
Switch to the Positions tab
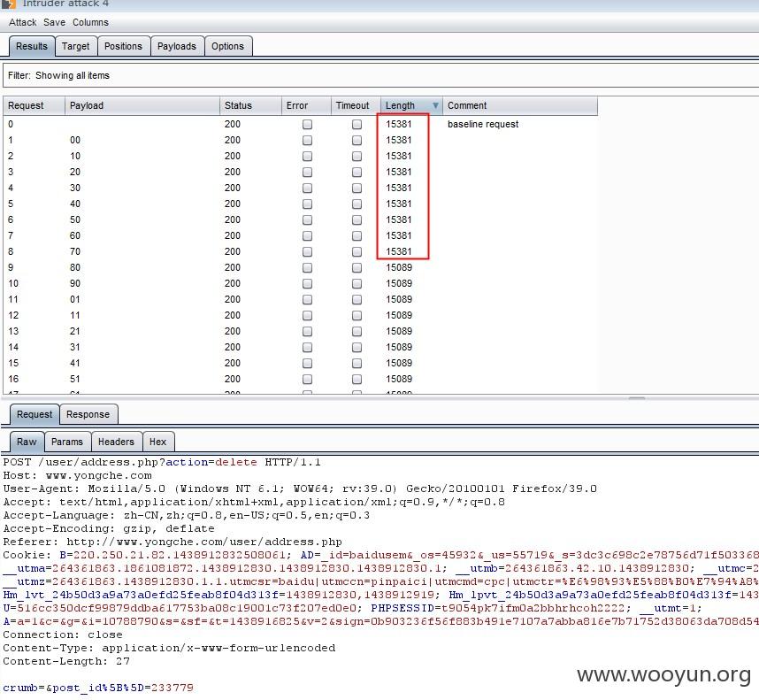click(124, 46)
